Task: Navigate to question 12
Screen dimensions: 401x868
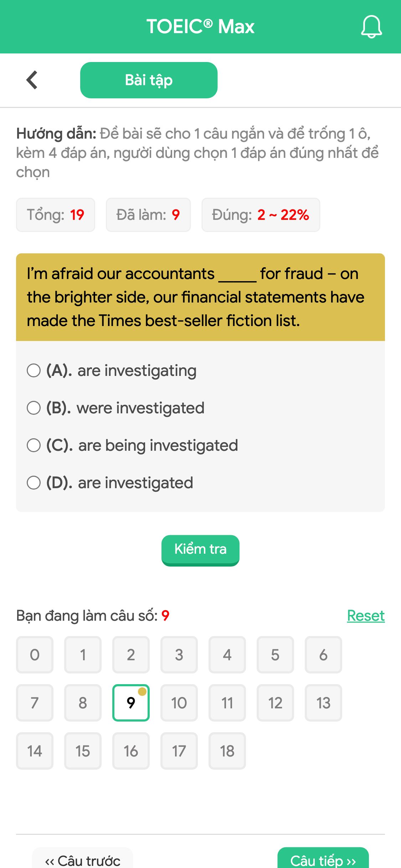Action: [x=275, y=703]
